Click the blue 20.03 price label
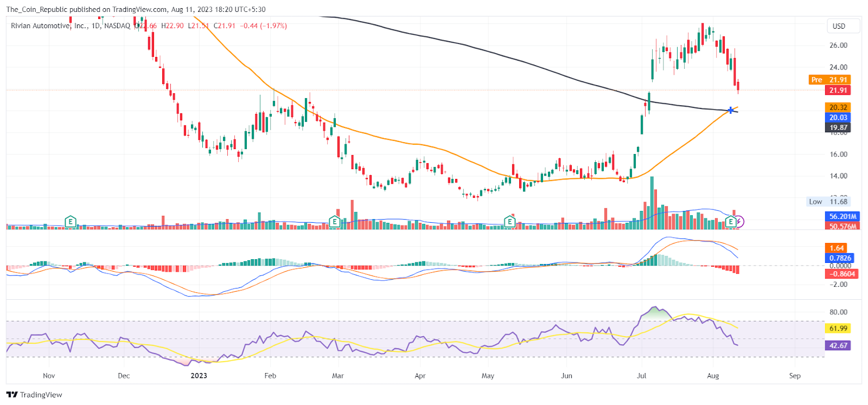This screenshot has height=405, width=868. (x=838, y=117)
